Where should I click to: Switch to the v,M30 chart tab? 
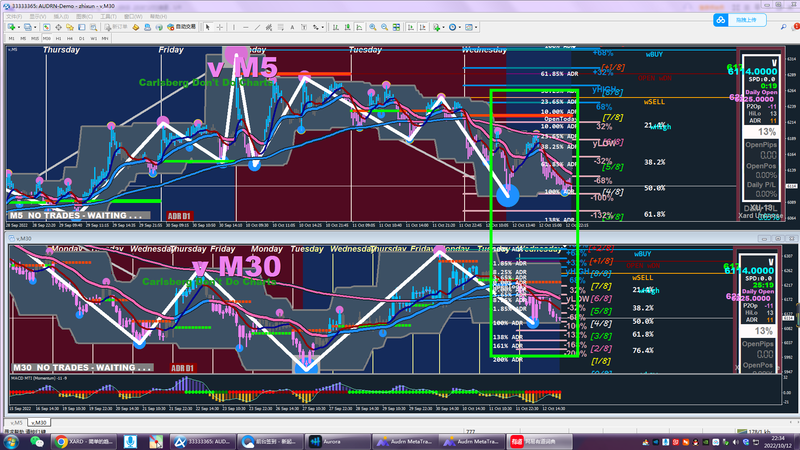39,422
